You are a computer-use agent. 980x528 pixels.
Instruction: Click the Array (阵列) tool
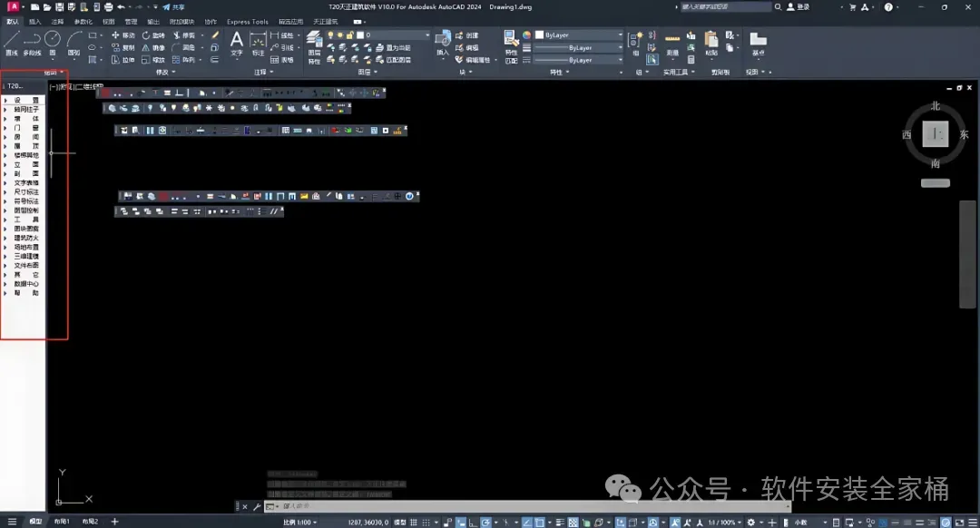tap(183, 60)
